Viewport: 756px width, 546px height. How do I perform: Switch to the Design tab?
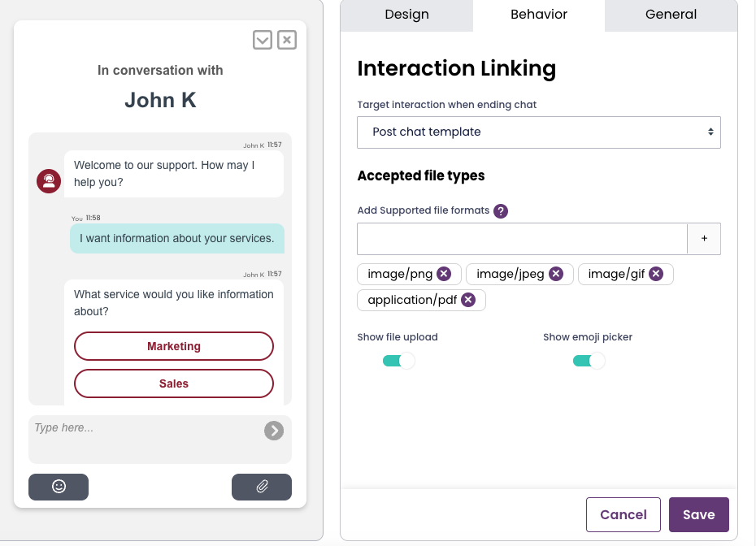tap(406, 15)
